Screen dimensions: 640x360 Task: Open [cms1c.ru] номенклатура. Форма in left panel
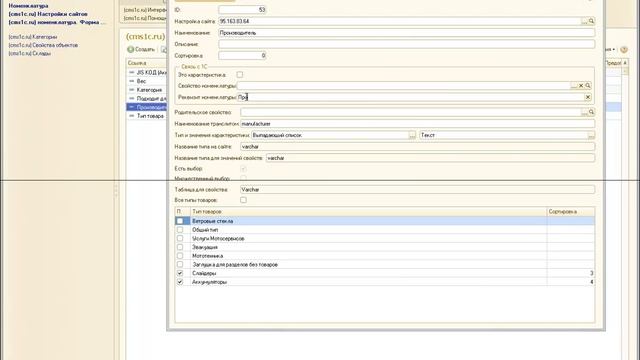click(57, 22)
